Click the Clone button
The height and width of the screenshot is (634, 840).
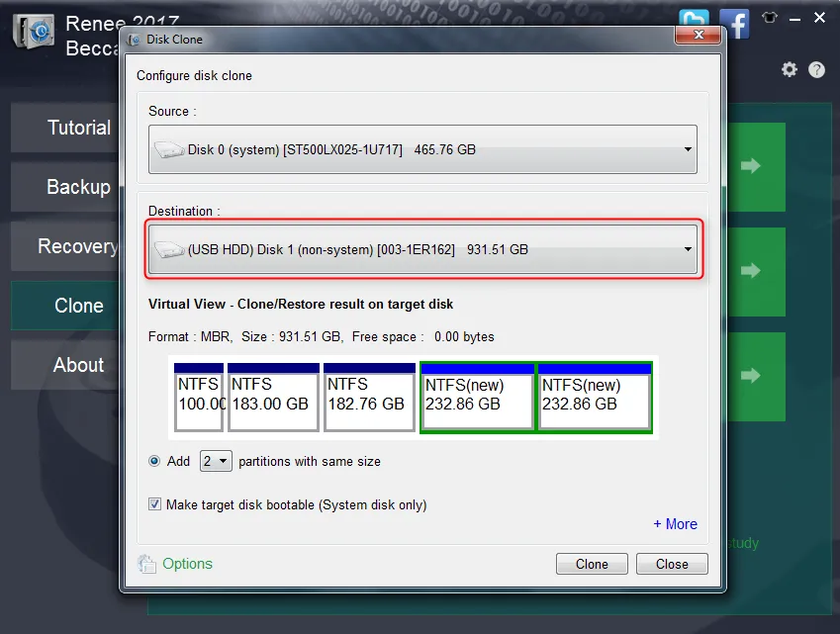coord(592,564)
